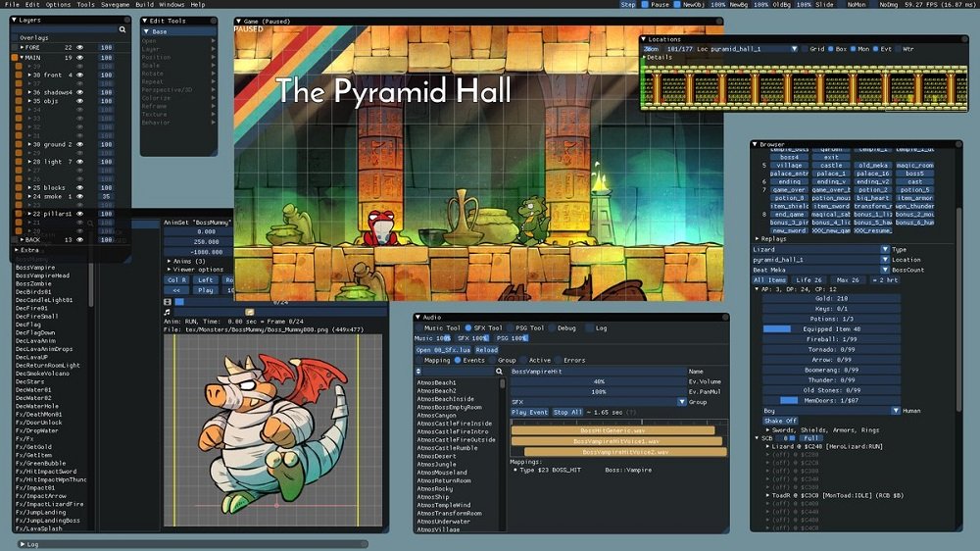The width and height of the screenshot is (980, 551).
Task: Enable the Grid checkbox in Locations
Action: point(806,48)
